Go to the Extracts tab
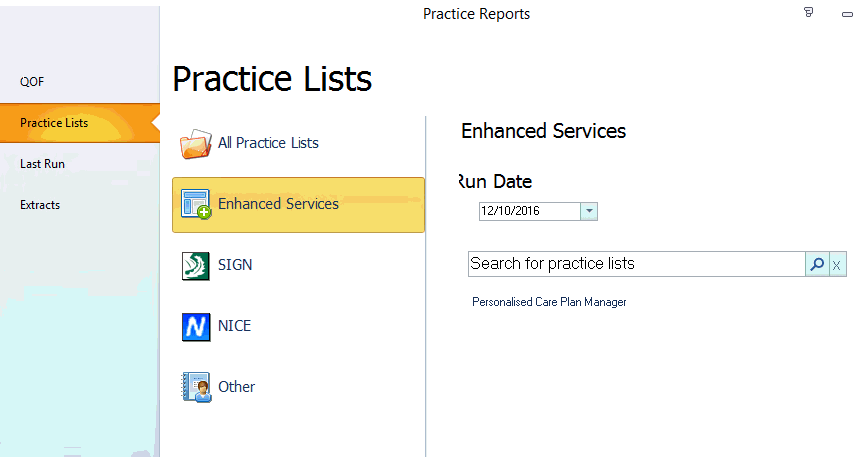The image size is (864, 457). pos(40,205)
